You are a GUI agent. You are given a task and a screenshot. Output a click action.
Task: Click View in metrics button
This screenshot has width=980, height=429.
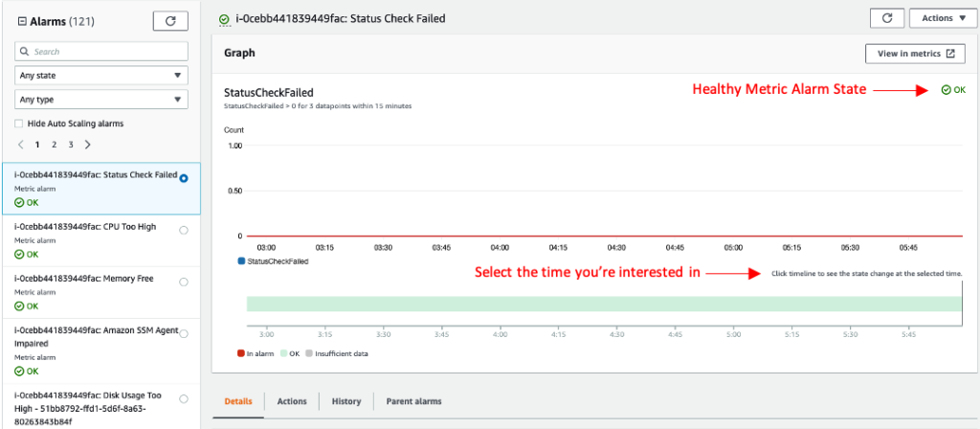[915, 55]
